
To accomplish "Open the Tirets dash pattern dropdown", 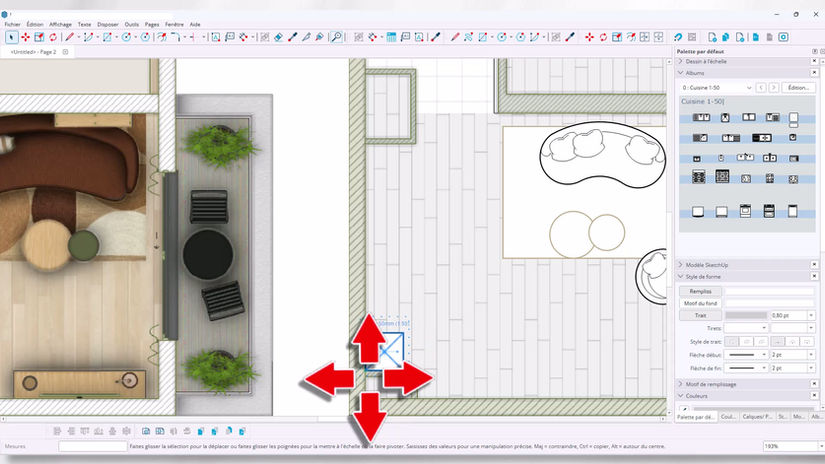I will 746,328.
